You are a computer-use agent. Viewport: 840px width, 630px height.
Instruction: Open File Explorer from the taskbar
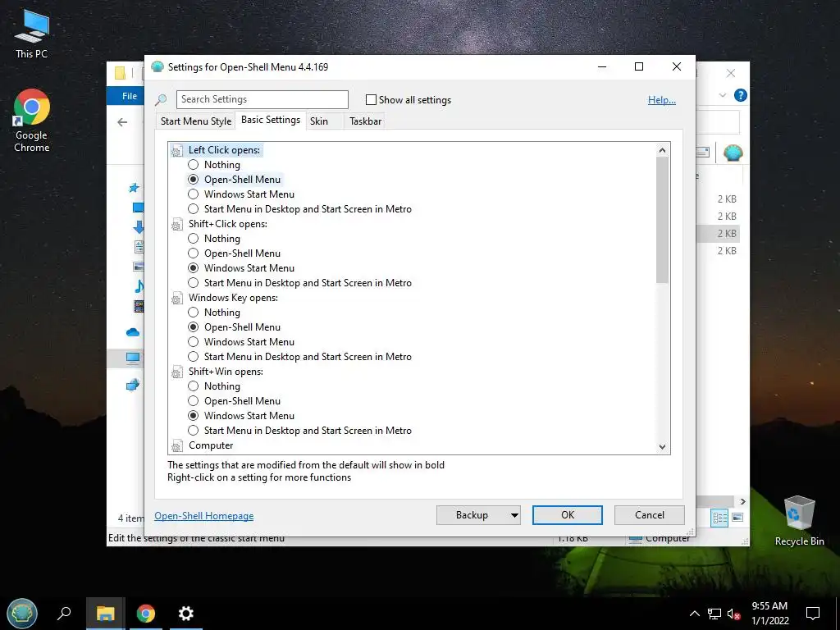point(105,614)
